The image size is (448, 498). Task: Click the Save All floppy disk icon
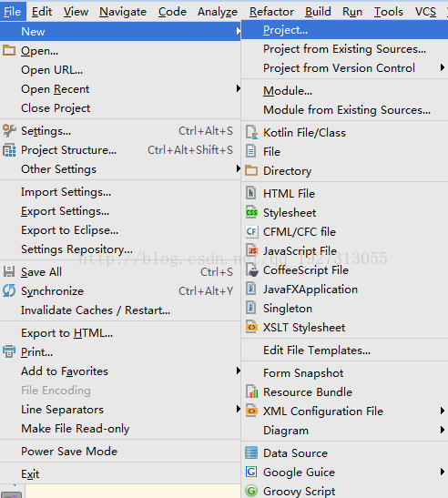(x=9, y=272)
